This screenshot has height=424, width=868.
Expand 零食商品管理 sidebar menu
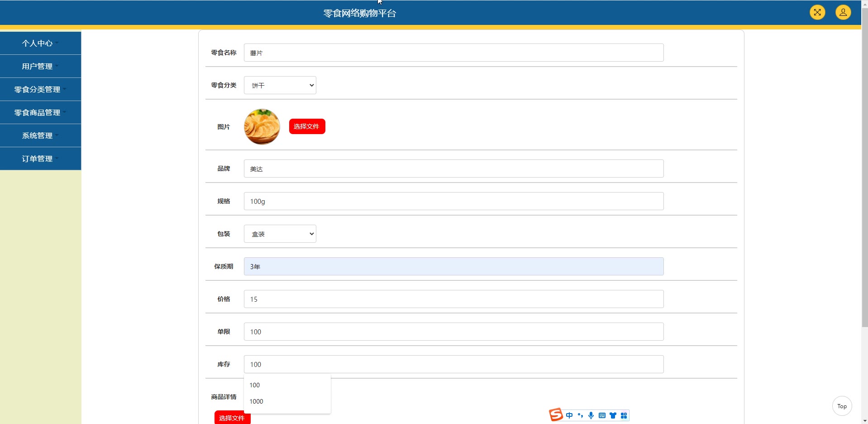click(41, 112)
